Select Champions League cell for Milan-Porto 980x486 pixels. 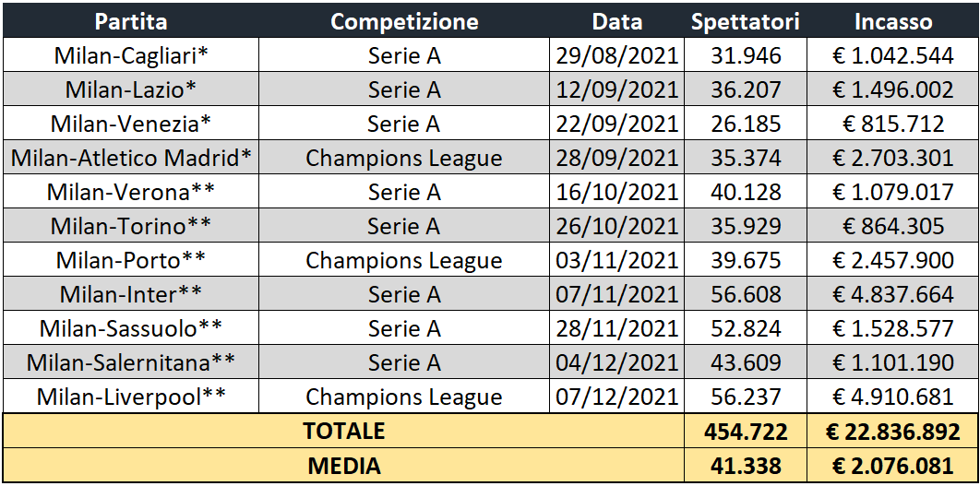pyautogui.click(x=404, y=260)
